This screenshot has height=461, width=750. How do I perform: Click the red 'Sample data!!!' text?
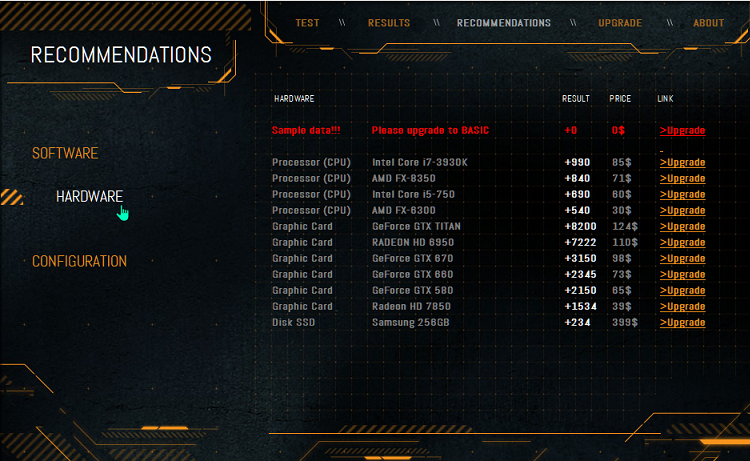tap(306, 130)
